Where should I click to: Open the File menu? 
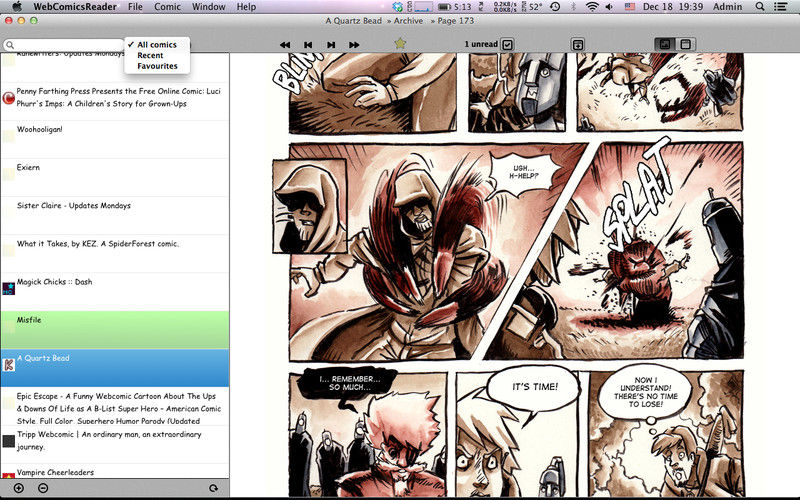[x=135, y=7]
